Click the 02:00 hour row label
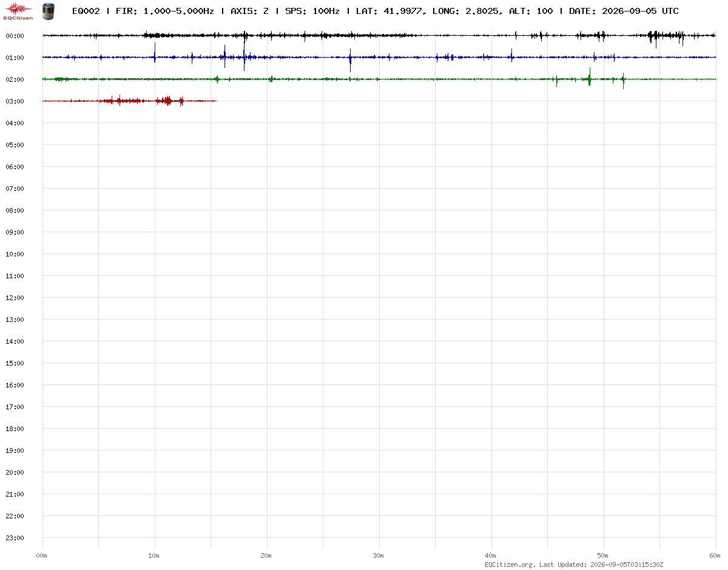This screenshot has height=570, width=728. pyautogui.click(x=15, y=79)
